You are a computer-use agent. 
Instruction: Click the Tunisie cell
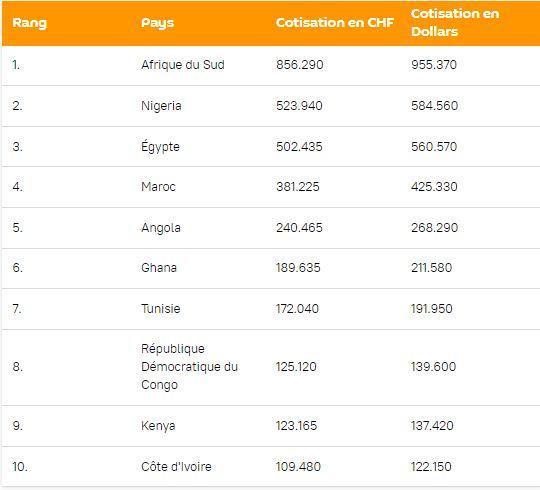(160, 308)
